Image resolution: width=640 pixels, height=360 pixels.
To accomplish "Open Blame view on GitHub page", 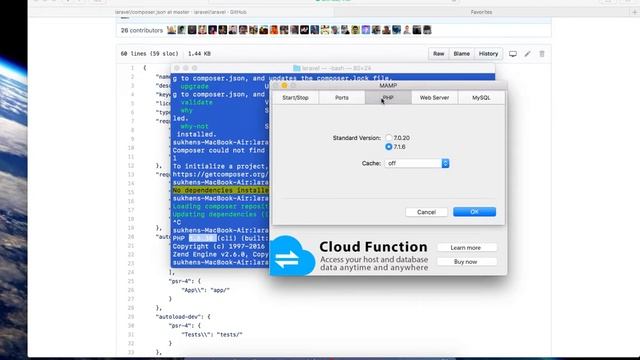I will [x=462, y=53].
